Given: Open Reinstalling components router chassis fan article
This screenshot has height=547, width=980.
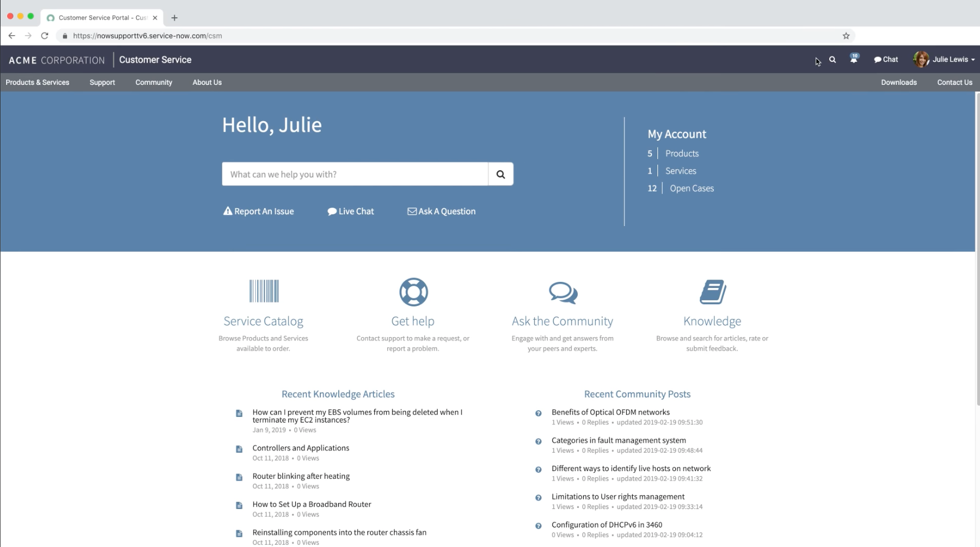Looking at the screenshot, I should point(339,532).
